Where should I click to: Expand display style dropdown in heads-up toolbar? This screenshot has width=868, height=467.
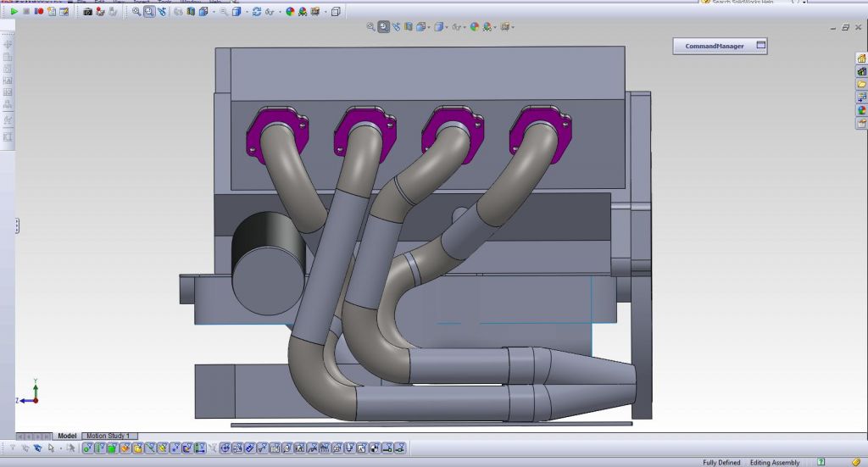pos(447,27)
